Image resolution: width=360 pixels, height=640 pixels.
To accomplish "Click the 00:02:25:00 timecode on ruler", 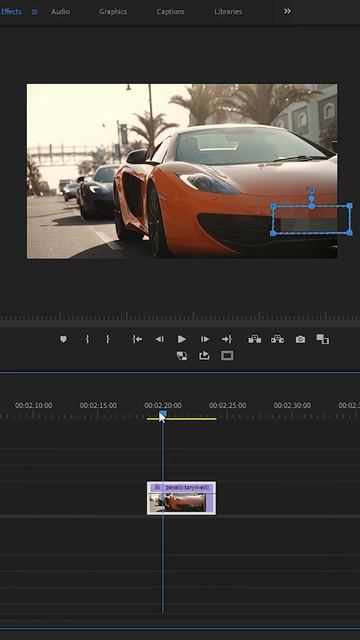I will point(227,405).
